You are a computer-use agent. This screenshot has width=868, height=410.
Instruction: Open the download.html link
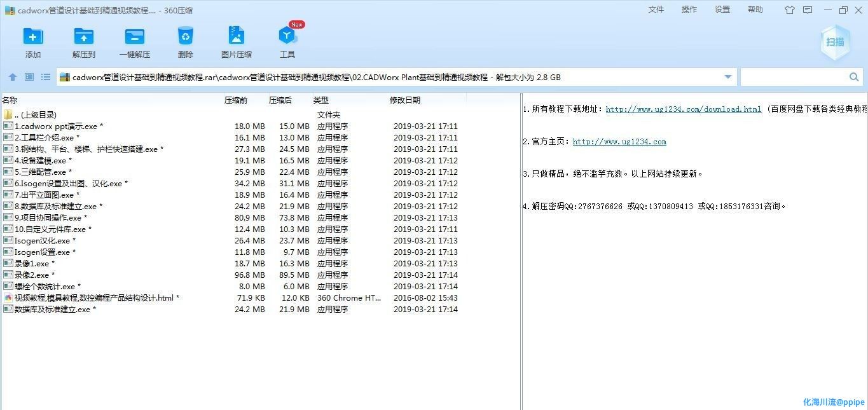(684, 109)
